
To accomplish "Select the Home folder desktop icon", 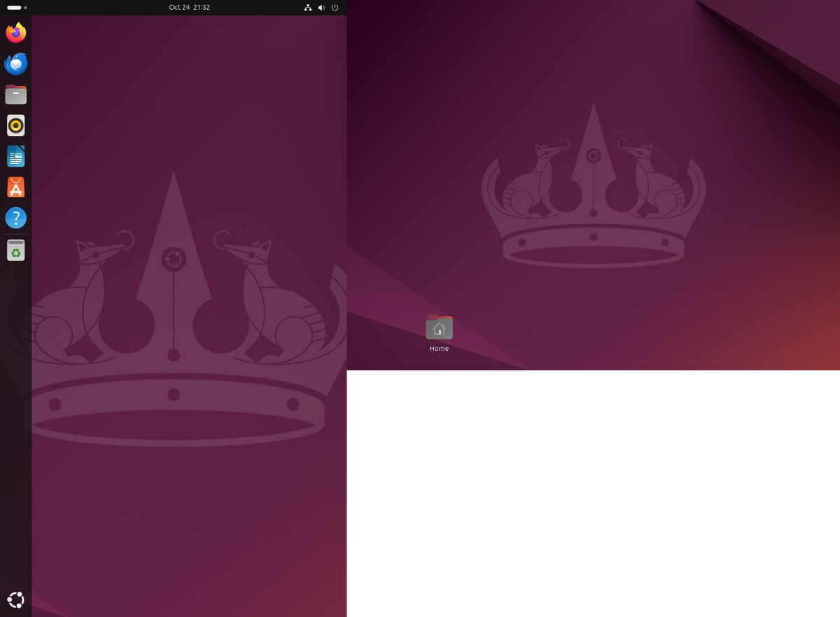I will pyautogui.click(x=439, y=328).
